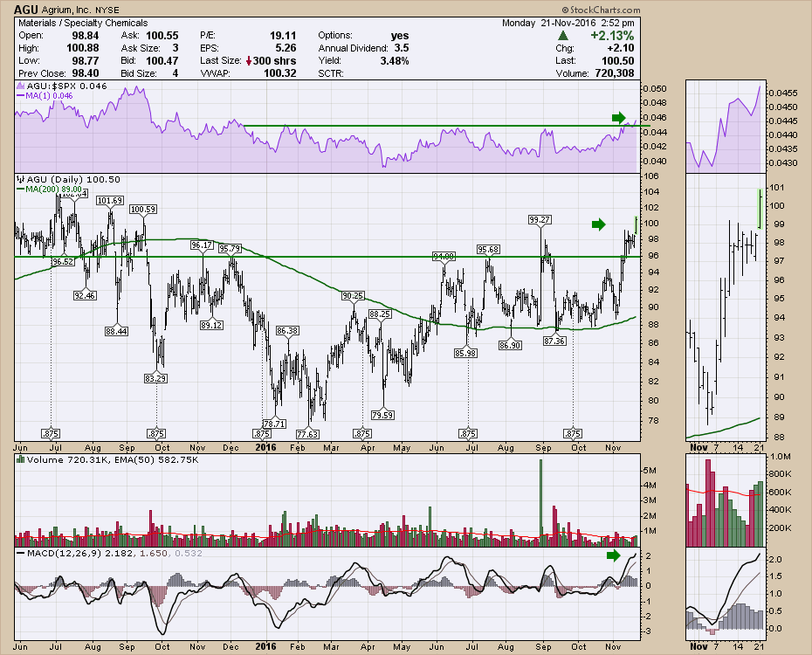Click the AGU:$SPX 0.046 legend label

tap(58, 88)
